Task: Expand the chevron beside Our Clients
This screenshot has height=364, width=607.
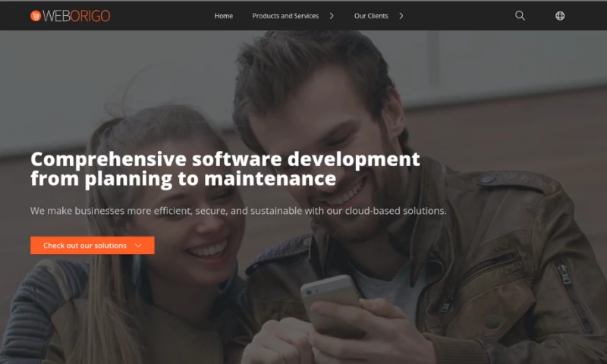Action: pyautogui.click(x=401, y=16)
